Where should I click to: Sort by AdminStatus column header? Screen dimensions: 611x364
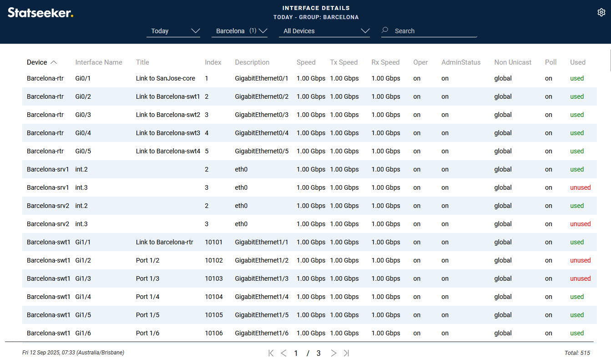click(461, 62)
